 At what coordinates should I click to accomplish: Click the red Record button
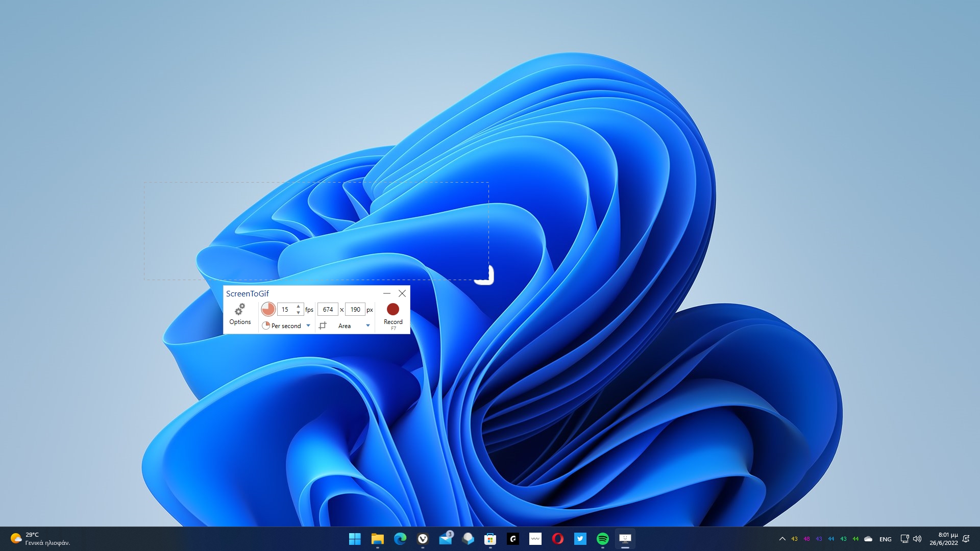(393, 310)
